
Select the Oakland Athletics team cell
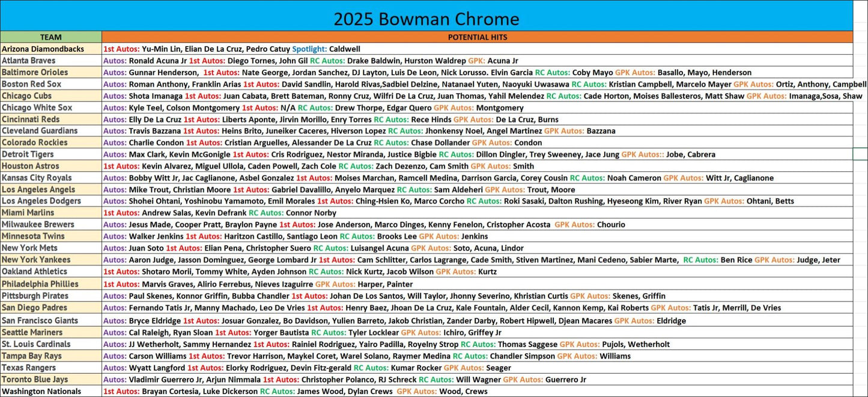point(51,271)
